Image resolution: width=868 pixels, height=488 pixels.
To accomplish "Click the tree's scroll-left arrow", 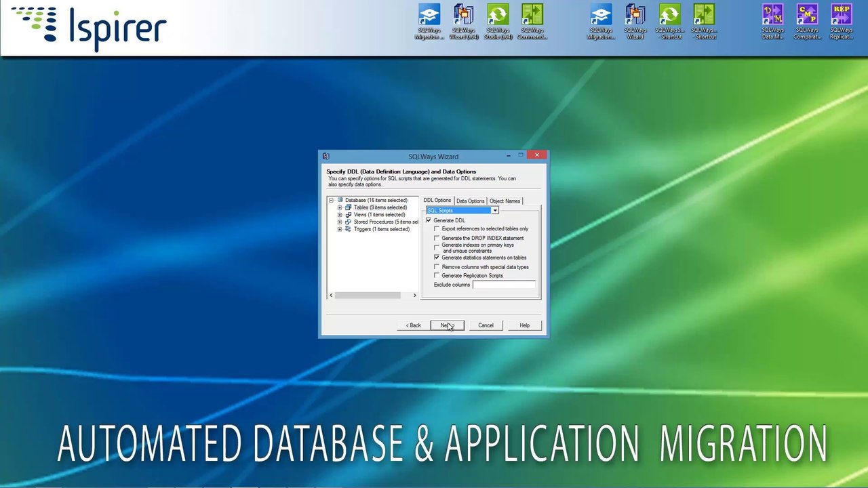I will coord(331,296).
